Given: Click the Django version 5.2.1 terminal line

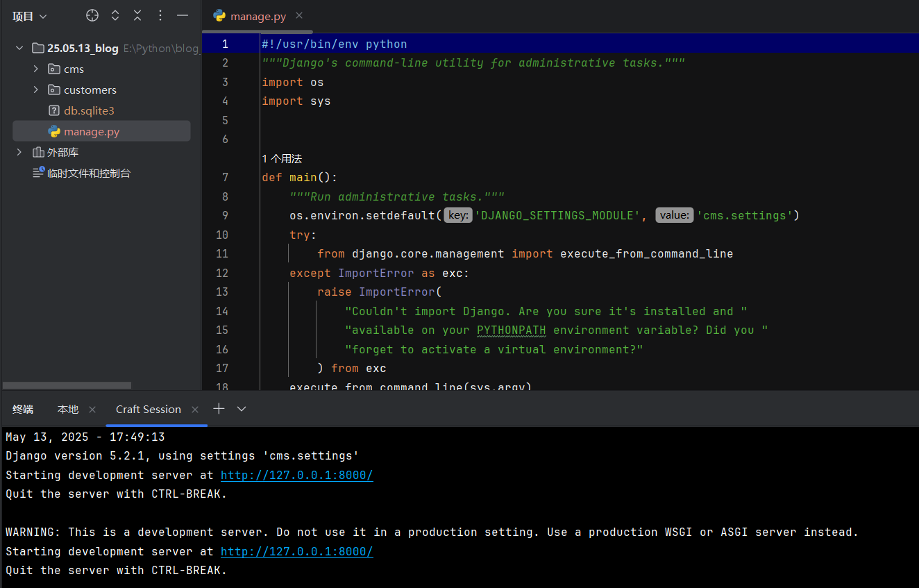Looking at the screenshot, I should [x=182, y=456].
